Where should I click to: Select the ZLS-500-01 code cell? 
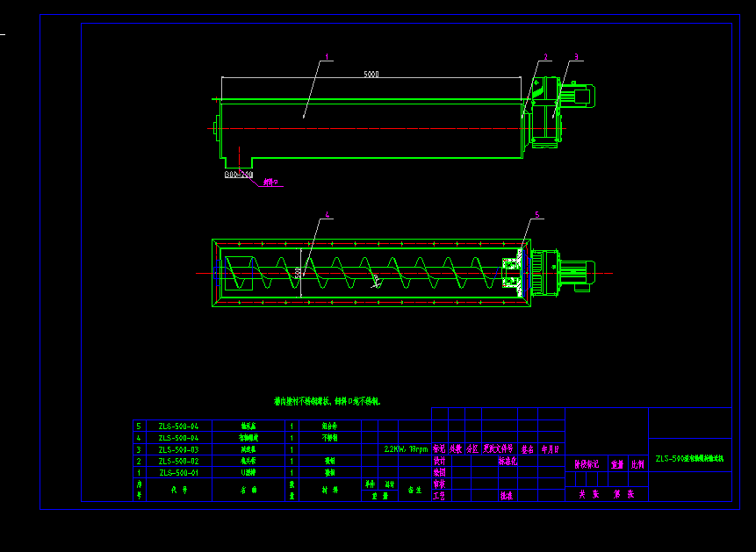tap(179, 473)
